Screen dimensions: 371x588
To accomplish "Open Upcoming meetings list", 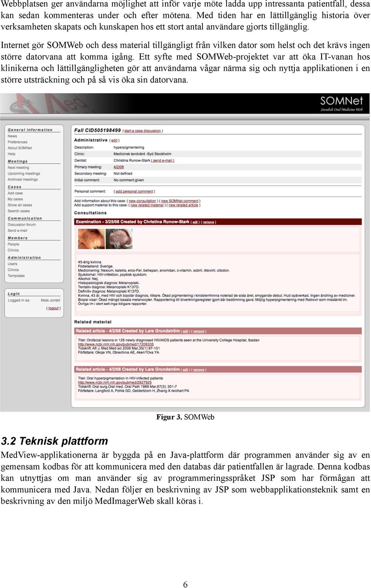I will (24, 174).
